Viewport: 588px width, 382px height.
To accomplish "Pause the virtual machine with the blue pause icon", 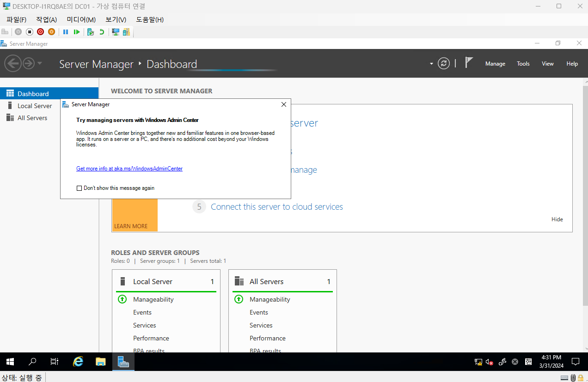I will (66, 32).
